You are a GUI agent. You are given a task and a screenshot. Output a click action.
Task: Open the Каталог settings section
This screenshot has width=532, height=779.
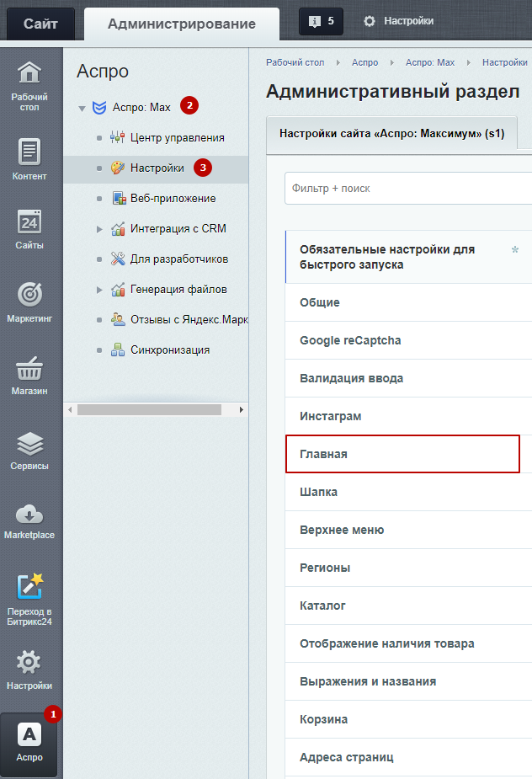click(408, 606)
